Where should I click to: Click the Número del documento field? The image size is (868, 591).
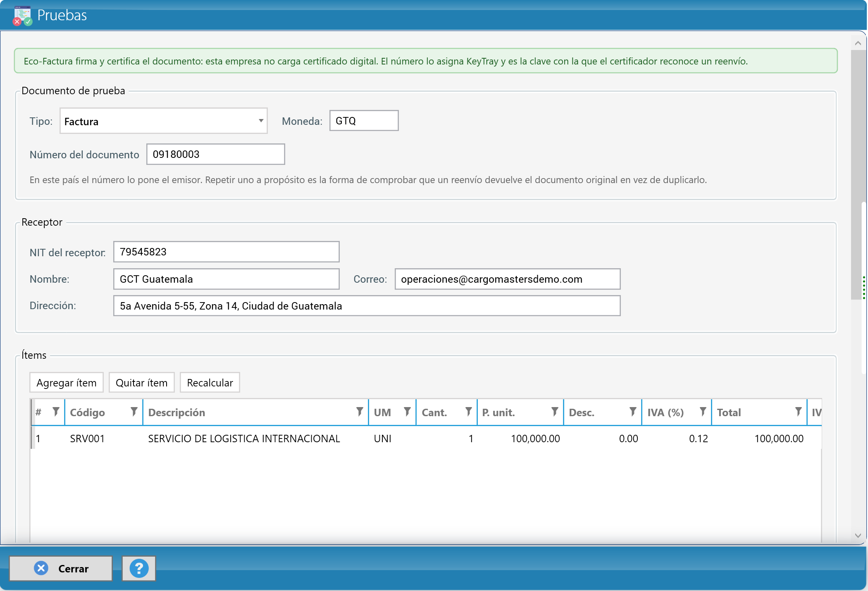coord(216,154)
